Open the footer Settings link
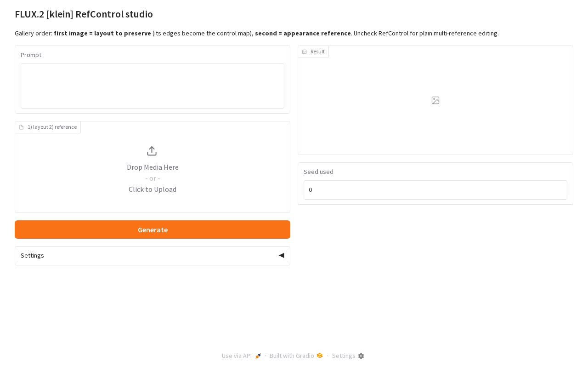This screenshot has height=368, width=588. pos(348,356)
